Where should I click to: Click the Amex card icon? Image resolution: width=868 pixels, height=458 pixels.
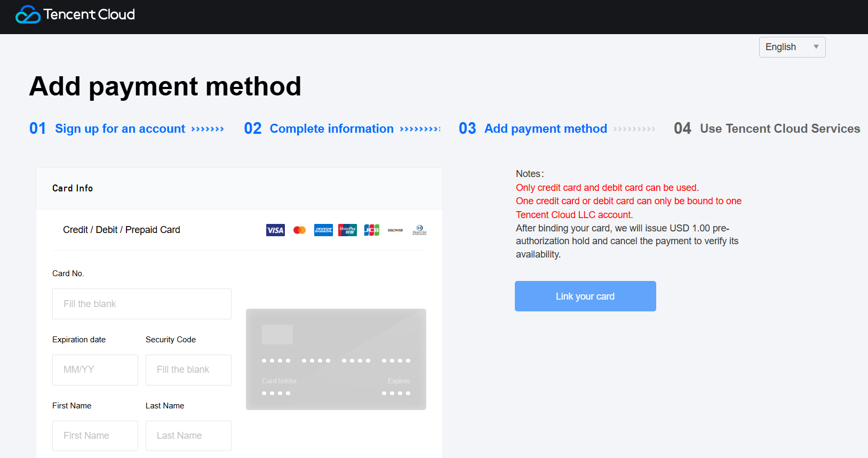point(323,230)
